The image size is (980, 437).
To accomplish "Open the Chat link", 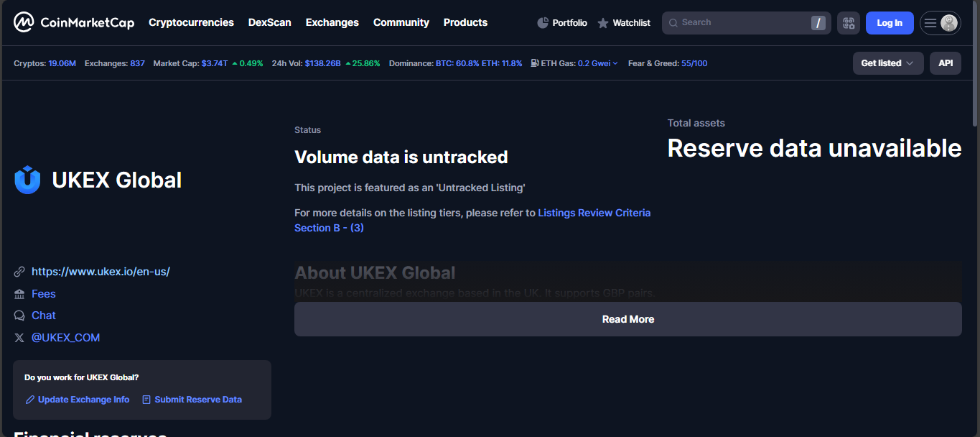I will (44, 316).
